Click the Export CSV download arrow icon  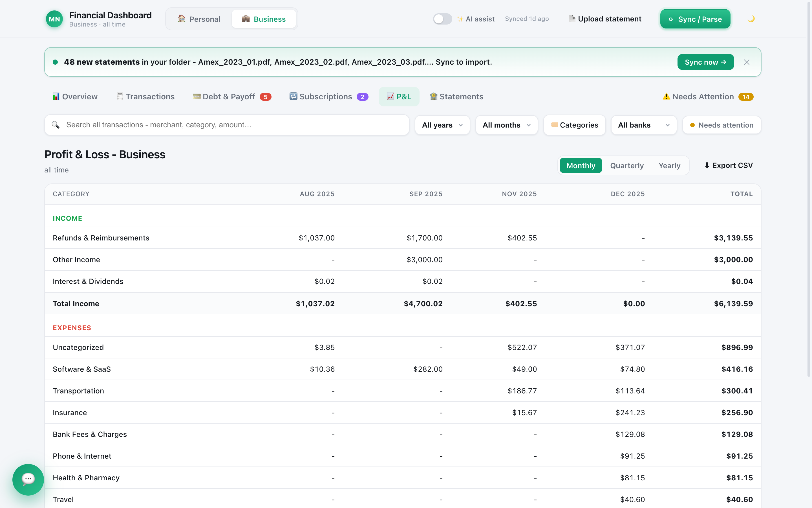[x=707, y=165]
